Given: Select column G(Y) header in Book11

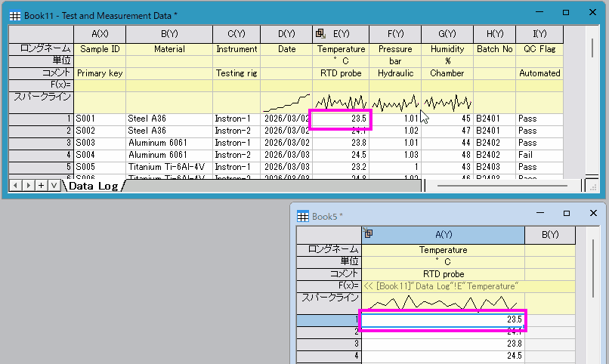Looking at the screenshot, I should click(447, 34).
